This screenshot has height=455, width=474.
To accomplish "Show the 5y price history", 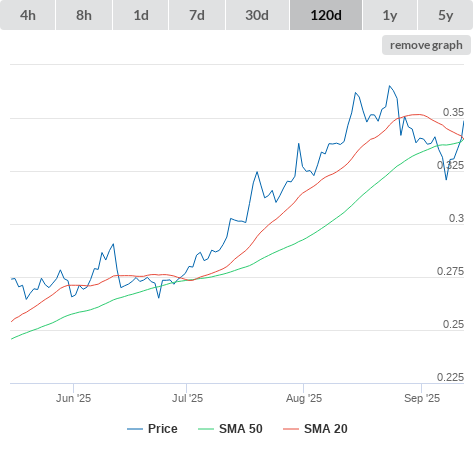I will tap(446, 15).
